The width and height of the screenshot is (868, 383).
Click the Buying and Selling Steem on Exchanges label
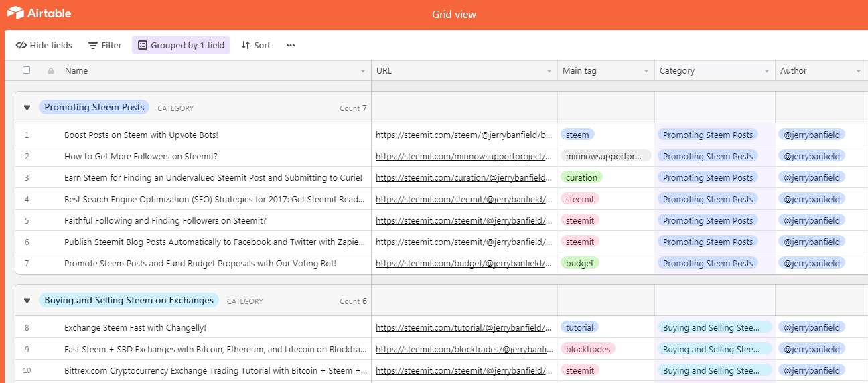pos(129,300)
